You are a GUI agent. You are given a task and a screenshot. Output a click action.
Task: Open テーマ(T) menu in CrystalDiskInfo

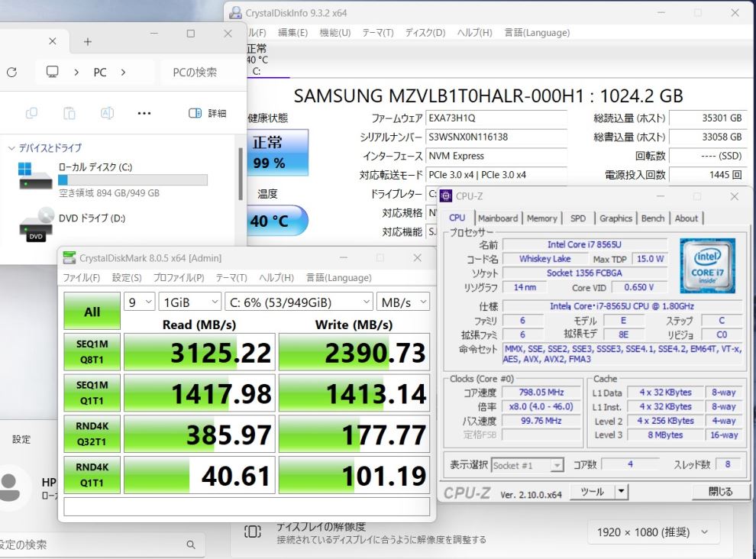tap(377, 33)
